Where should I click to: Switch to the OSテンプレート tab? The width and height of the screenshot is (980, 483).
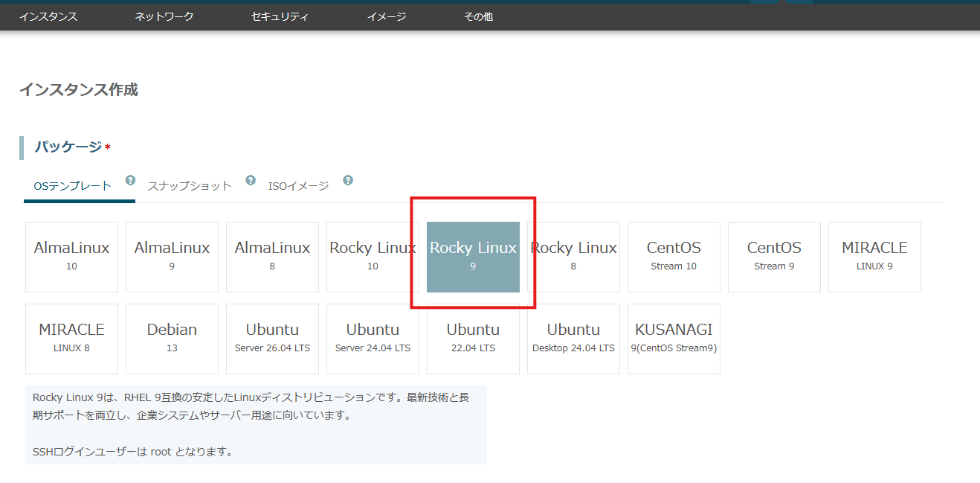click(73, 186)
